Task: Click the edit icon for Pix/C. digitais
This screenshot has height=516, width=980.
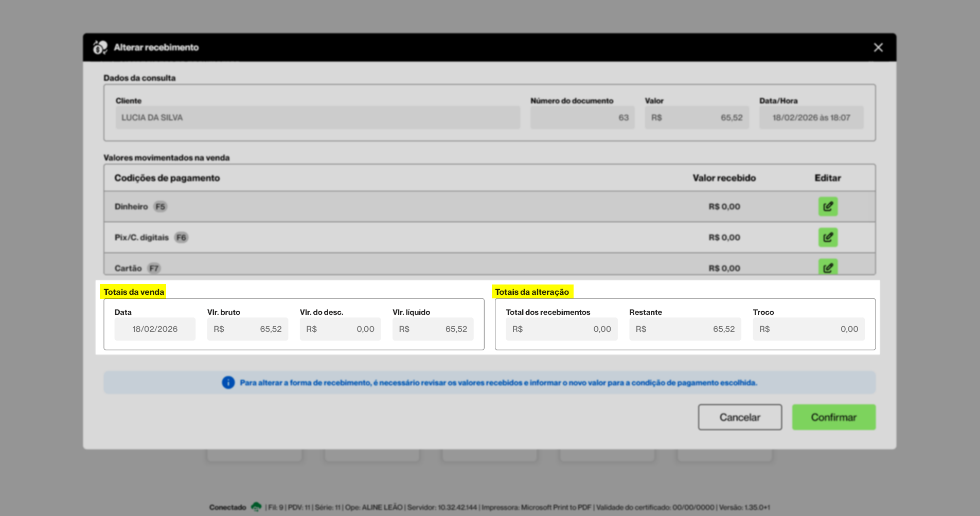Action: coord(828,237)
